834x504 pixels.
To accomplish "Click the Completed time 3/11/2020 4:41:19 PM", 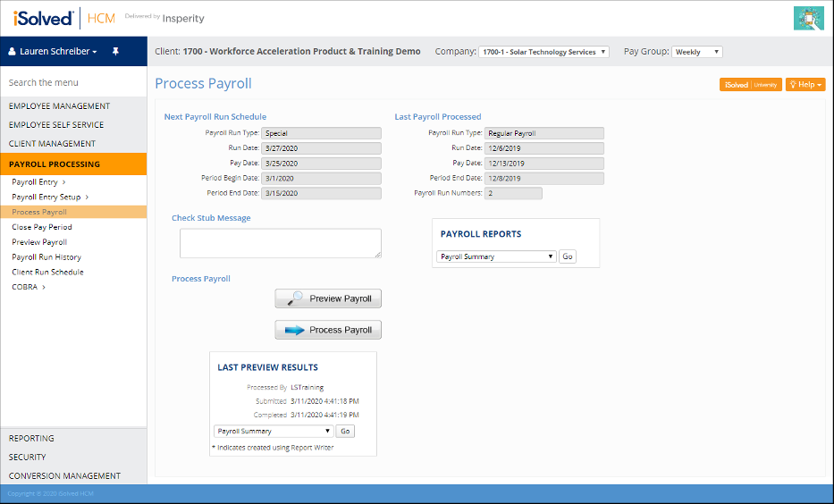I will click(x=324, y=415).
